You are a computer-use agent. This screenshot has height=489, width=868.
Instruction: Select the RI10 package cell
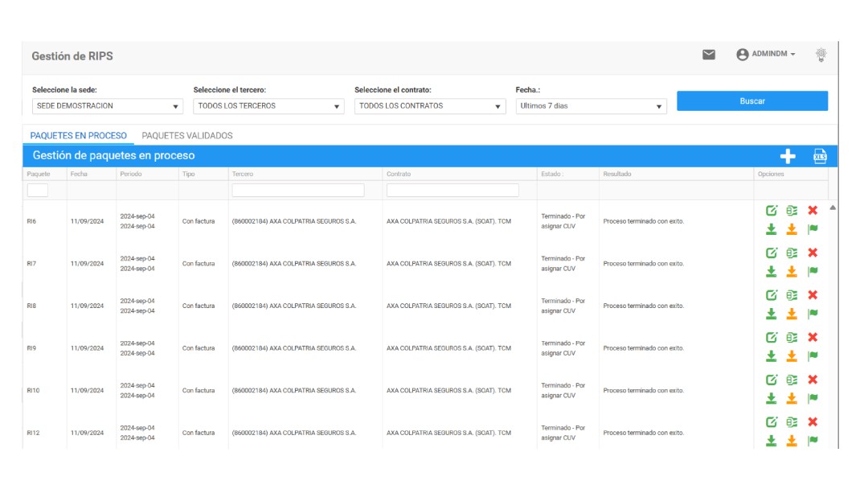point(33,390)
